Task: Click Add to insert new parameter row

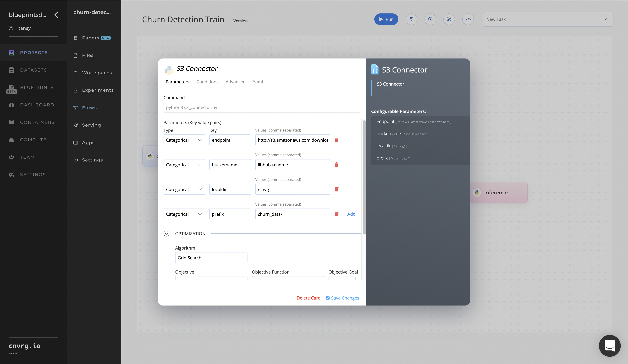Action: 351,214
